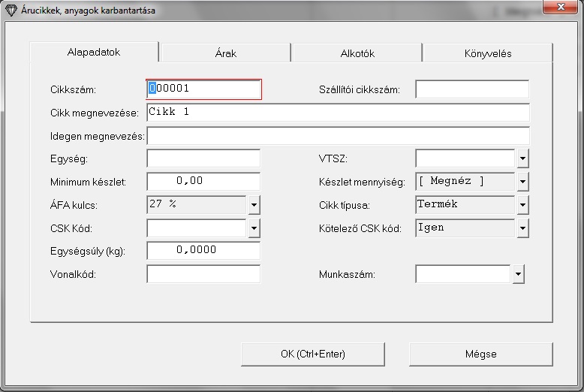Go to the Alapadatok tab
Viewport: 584px width, 392px height.
[x=94, y=53]
